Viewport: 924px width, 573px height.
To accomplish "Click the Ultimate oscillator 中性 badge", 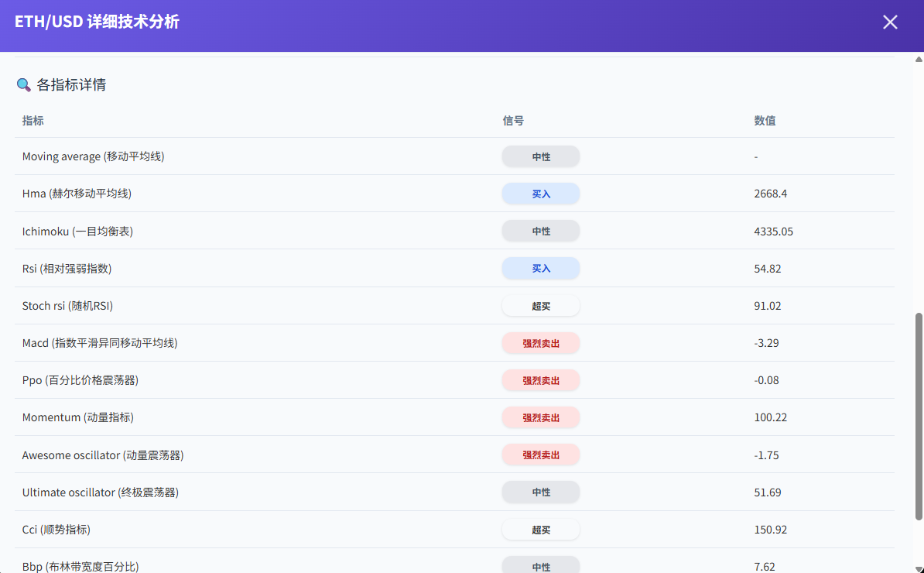I will point(541,492).
